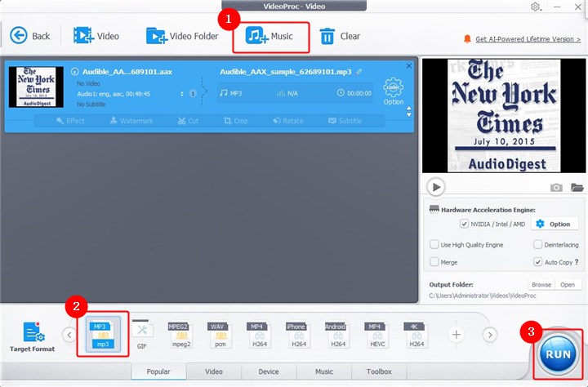Switch to the Device tab
This screenshot has height=387, width=588.
pyautogui.click(x=269, y=371)
